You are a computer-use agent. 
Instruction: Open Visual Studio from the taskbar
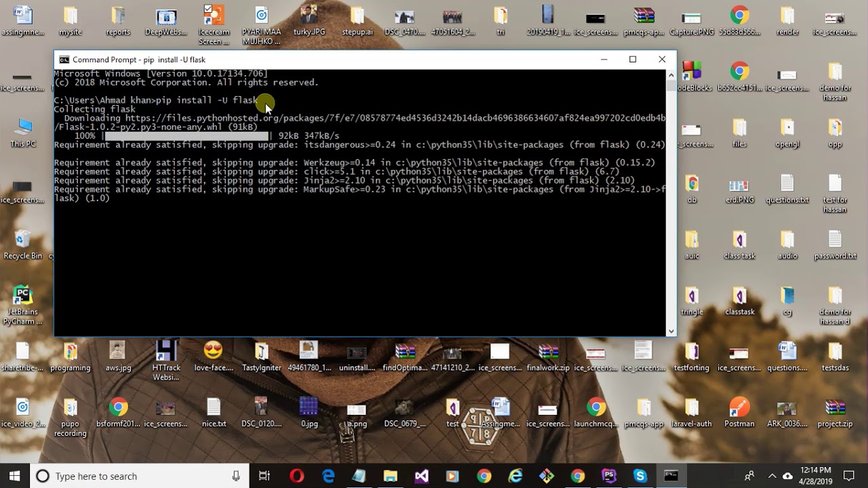pos(422,476)
